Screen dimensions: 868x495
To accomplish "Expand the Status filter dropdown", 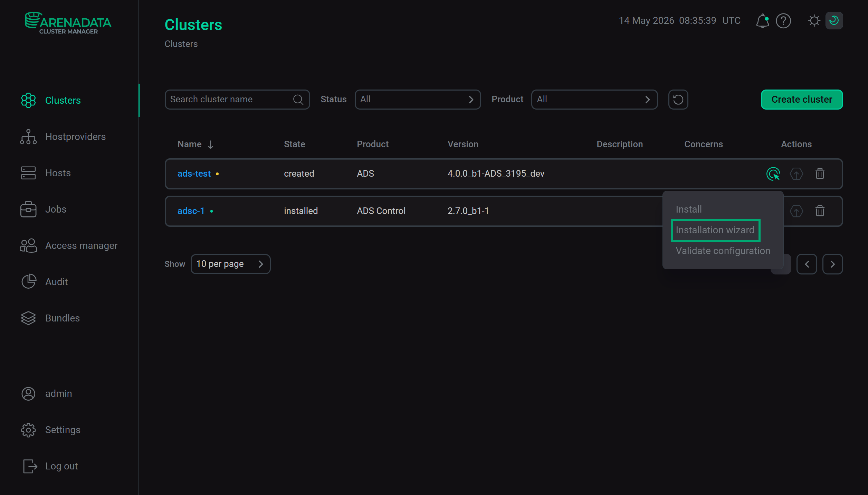I will [x=418, y=100].
